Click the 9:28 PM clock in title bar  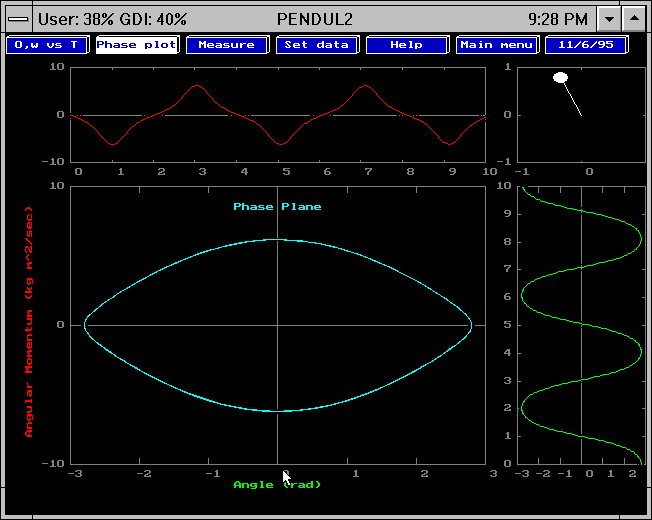pos(556,18)
